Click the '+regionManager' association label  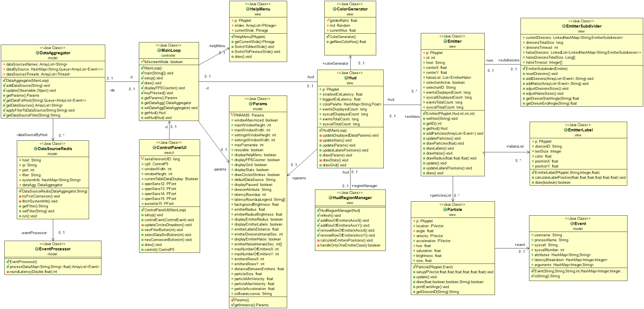click(x=364, y=186)
